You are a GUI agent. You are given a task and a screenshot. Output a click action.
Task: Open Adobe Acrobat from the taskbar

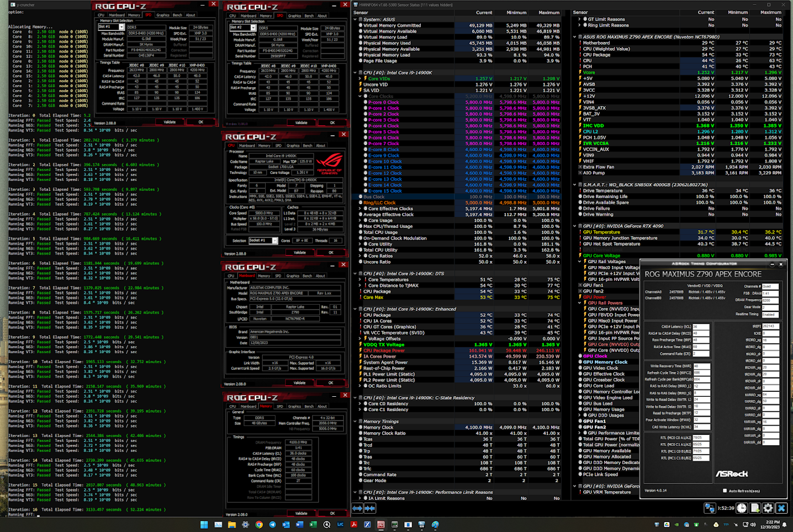coord(354,524)
